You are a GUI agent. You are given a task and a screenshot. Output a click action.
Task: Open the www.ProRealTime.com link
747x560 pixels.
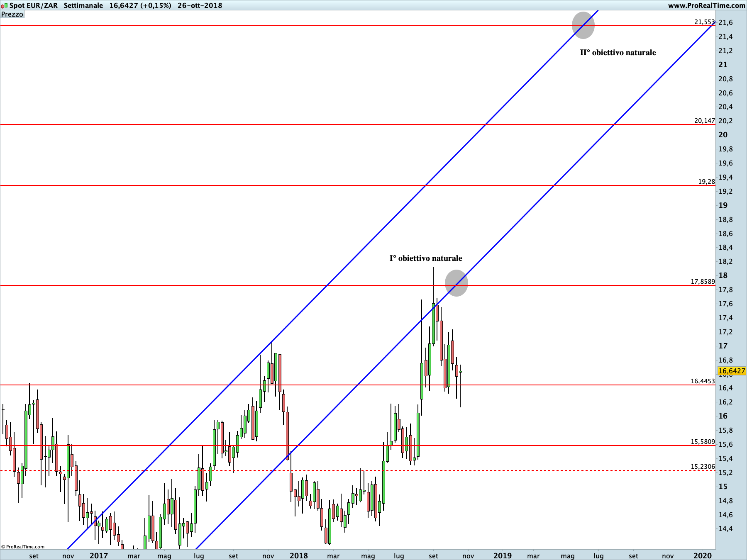[706, 5]
